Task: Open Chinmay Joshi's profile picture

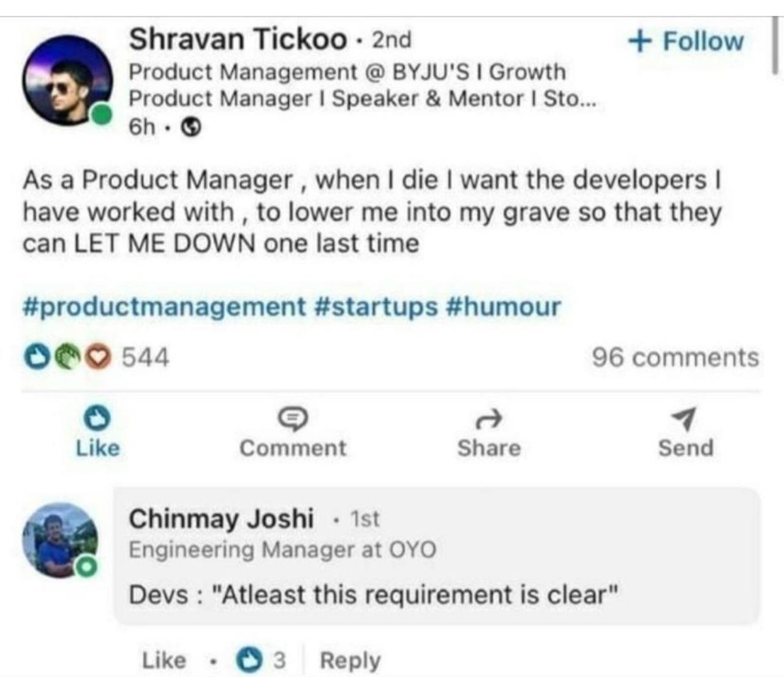Action: [x=60, y=540]
